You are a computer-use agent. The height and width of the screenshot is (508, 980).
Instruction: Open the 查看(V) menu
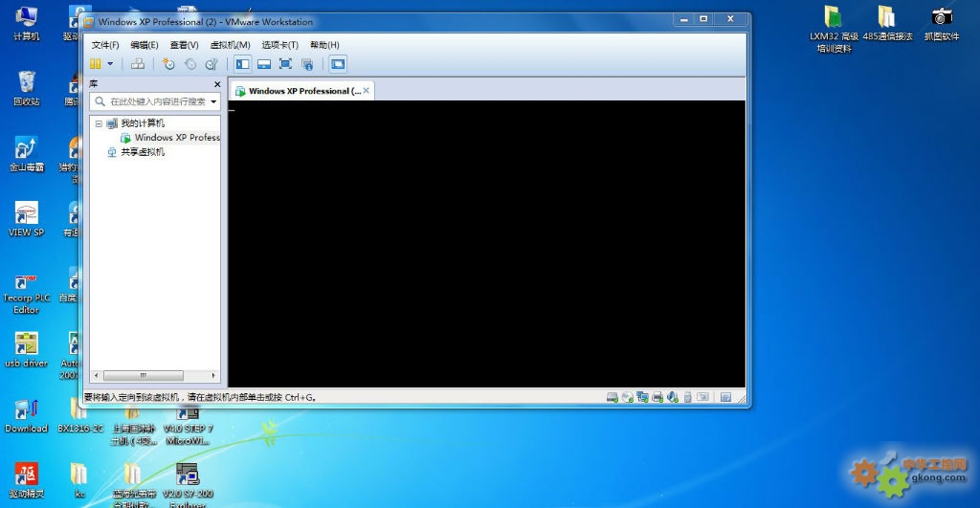tap(185, 45)
